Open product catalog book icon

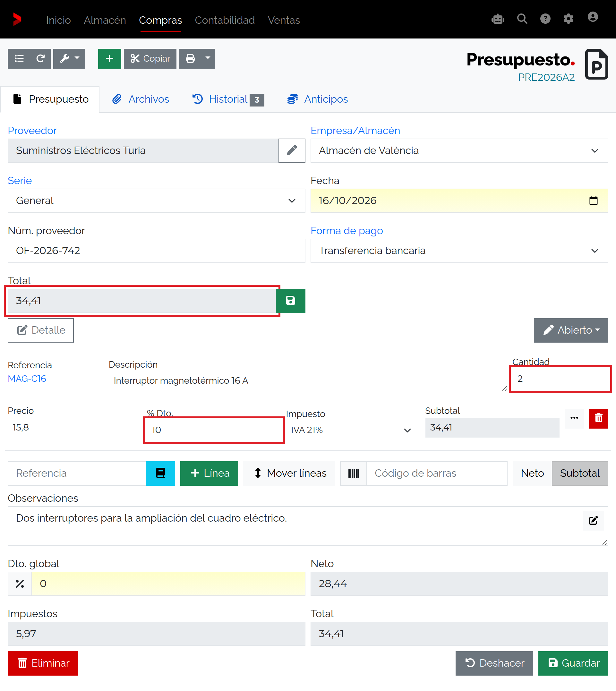pos(160,473)
